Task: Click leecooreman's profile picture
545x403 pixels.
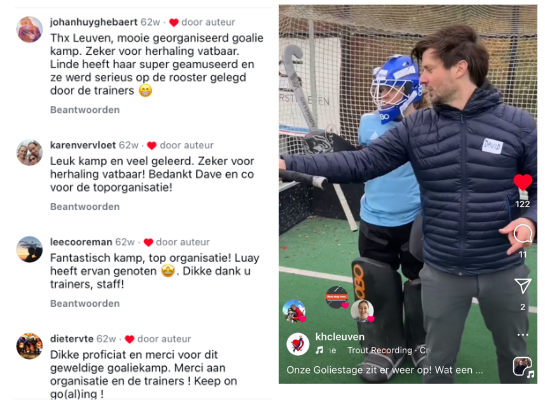Action: click(x=30, y=249)
